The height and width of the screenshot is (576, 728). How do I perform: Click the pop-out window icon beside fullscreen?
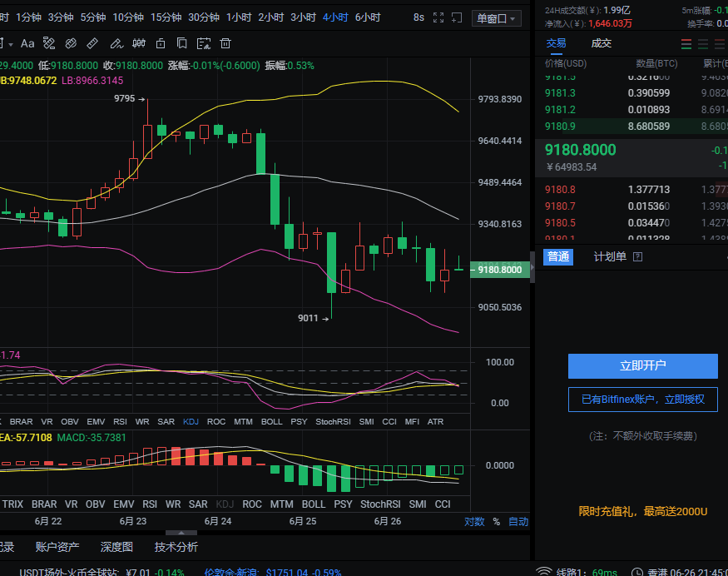(458, 17)
